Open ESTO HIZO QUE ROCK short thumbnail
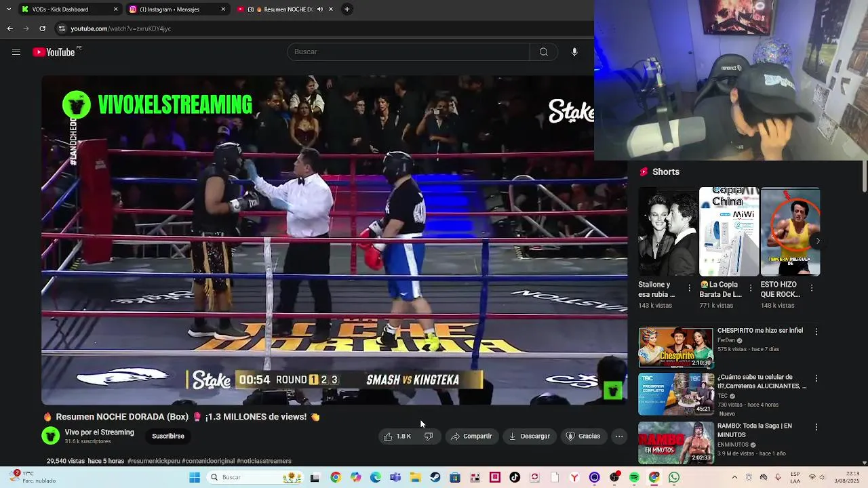Image resolution: width=868 pixels, height=488 pixels. tap(790, 232)
